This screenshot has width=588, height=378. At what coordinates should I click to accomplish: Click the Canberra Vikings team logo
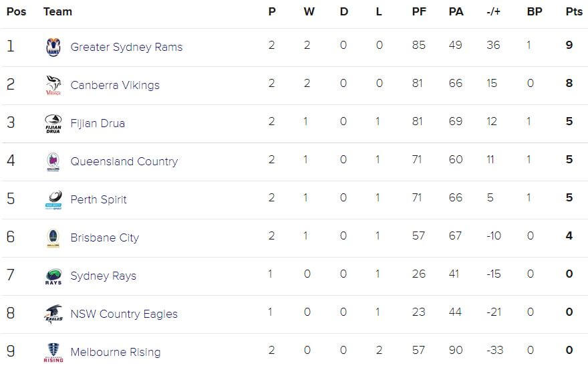[x=53, y=85]
